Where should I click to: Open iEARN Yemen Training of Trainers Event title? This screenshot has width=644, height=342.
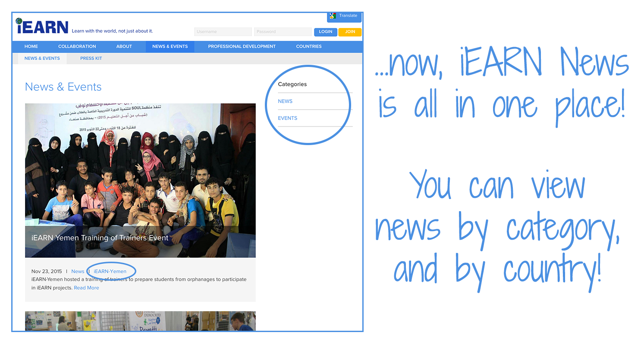100,238
